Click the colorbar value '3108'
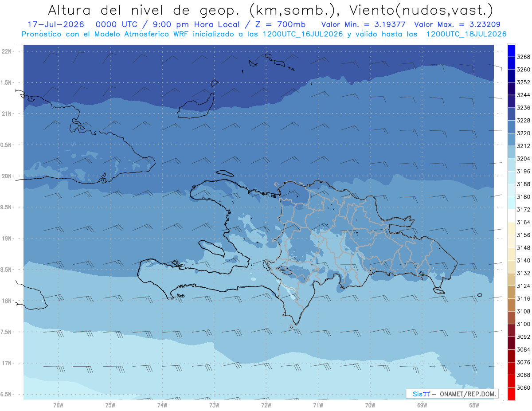This screenshot has width=532, height=411. [524, 311]
